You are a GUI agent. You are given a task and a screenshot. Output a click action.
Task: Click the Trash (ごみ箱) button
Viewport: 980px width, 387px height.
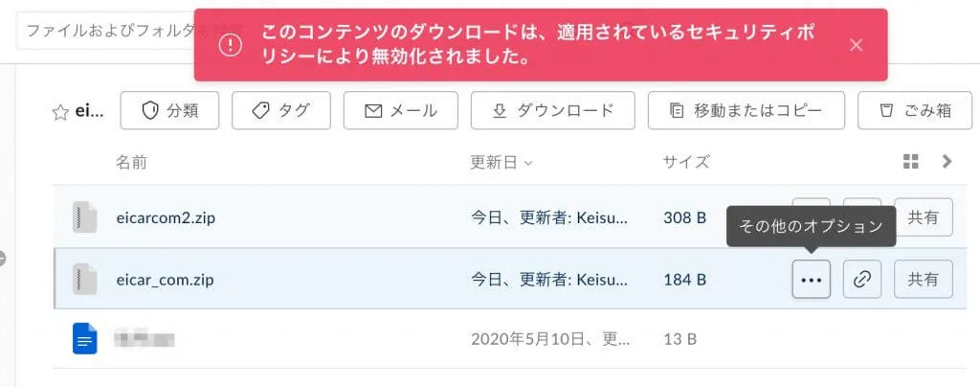click(915, 110)
